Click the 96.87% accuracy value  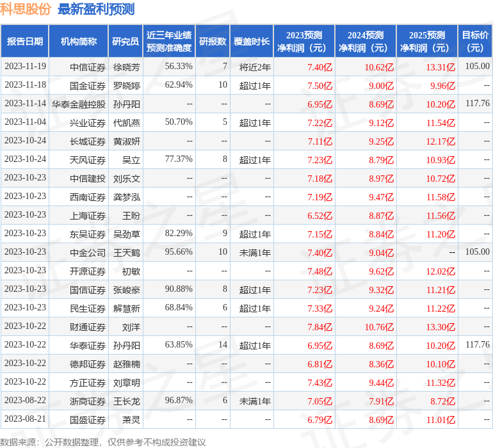click(x=179, y=400)
